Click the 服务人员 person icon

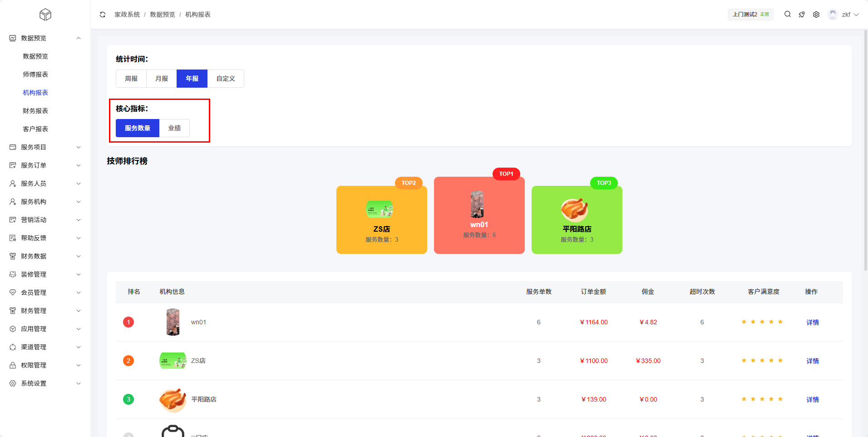13,184
